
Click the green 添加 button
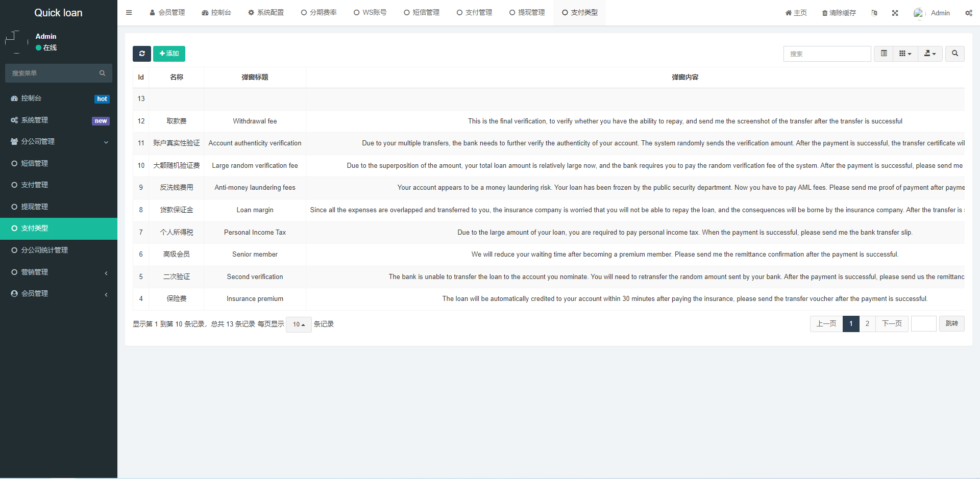(169, 54)
